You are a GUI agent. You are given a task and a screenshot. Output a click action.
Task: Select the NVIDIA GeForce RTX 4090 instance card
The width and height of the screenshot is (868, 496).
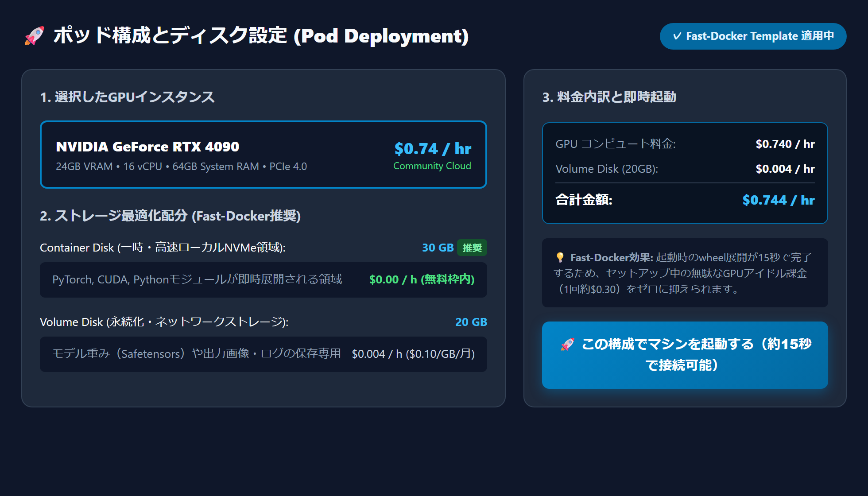pos(263,155)
